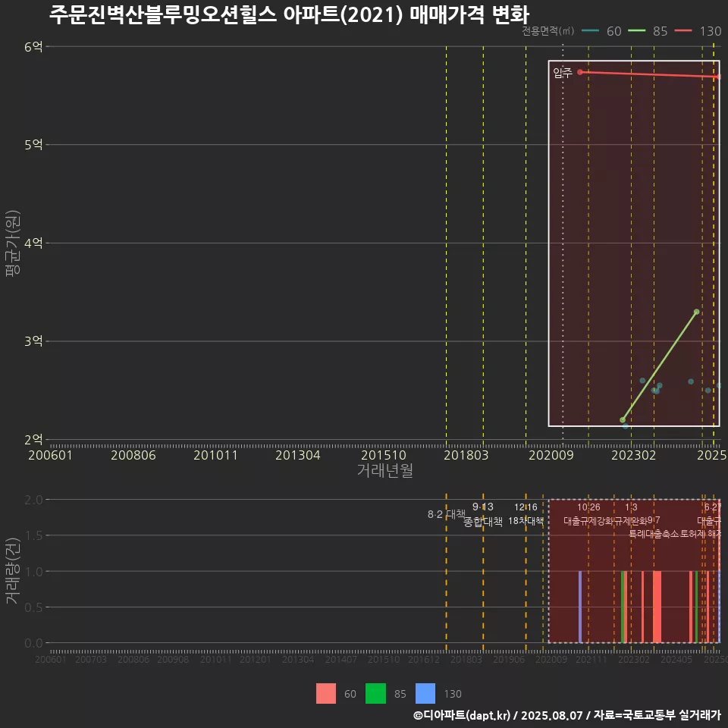Viewport: 728px width, 728px height.
Task: Click the 거래량(건) y-axis title
Action: point(13,571)
